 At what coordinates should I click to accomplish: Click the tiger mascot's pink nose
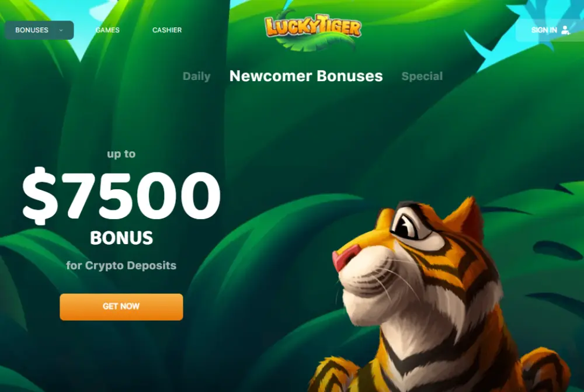pyautogui.click(x=345, y=258)
